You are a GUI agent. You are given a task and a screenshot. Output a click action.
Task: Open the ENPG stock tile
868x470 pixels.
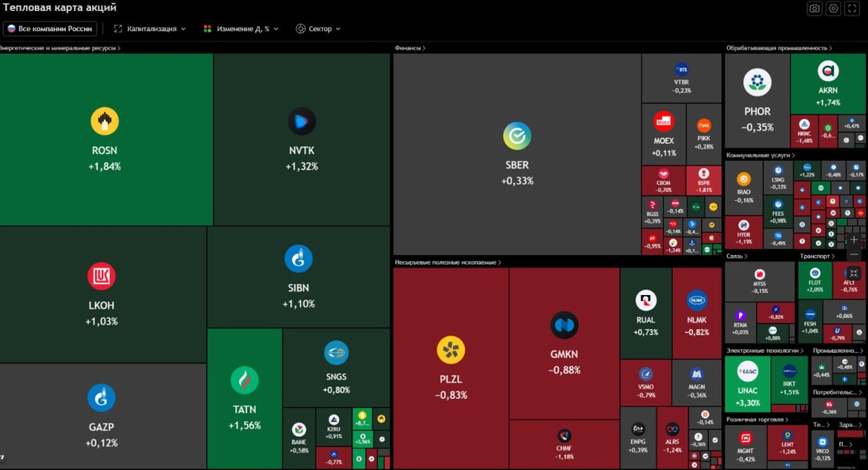tap(638, 437)
